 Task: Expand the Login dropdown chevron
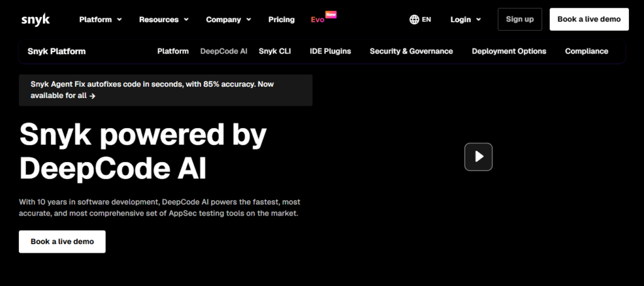[479, 19]
